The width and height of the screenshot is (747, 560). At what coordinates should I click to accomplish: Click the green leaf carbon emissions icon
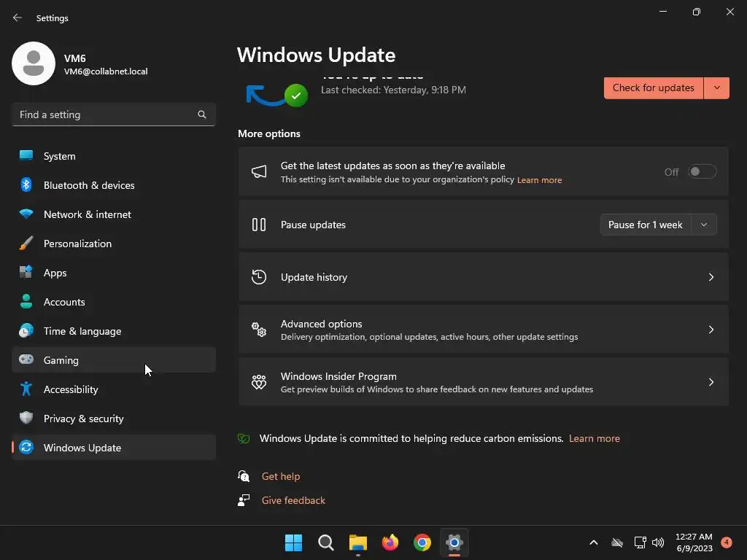pos(244,438)
